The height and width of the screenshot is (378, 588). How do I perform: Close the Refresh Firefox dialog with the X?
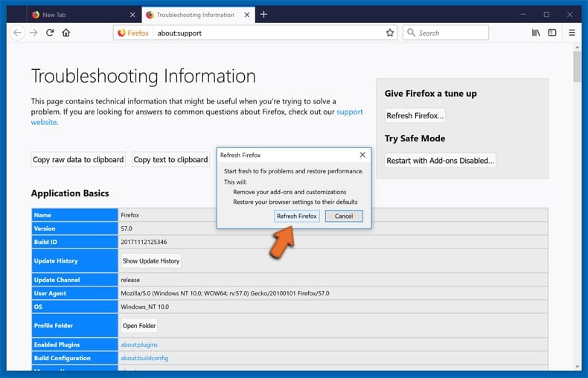(x=362, y=155)
